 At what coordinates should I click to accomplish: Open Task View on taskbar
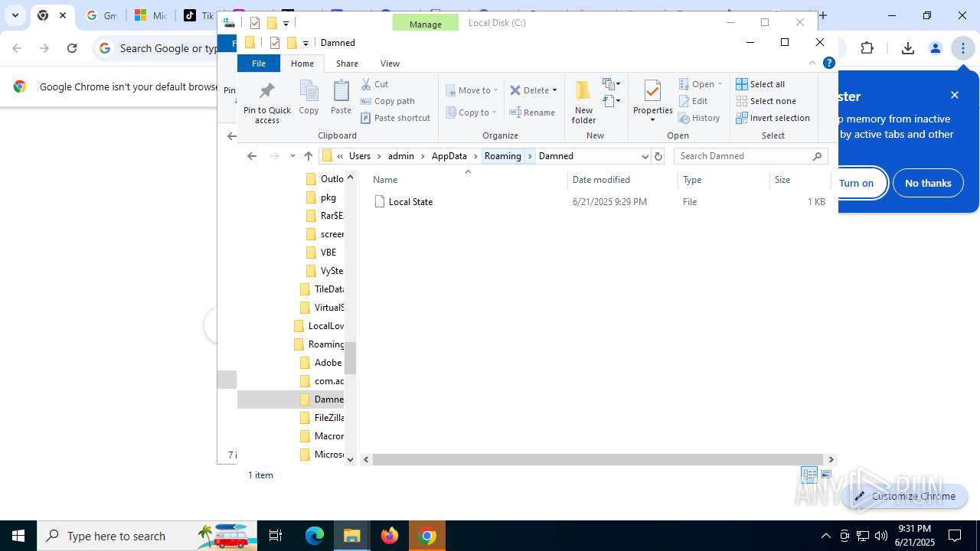click(276, 536)
